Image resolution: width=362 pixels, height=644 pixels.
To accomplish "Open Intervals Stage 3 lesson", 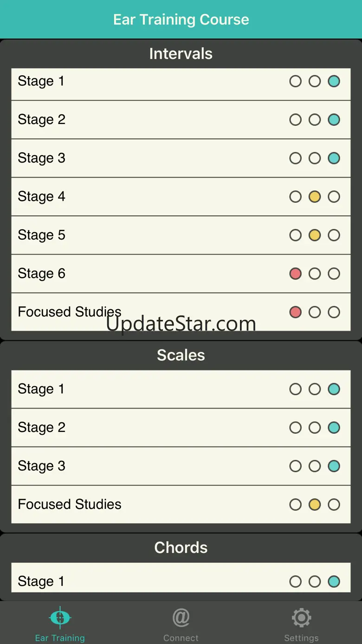I will point(139,158).
